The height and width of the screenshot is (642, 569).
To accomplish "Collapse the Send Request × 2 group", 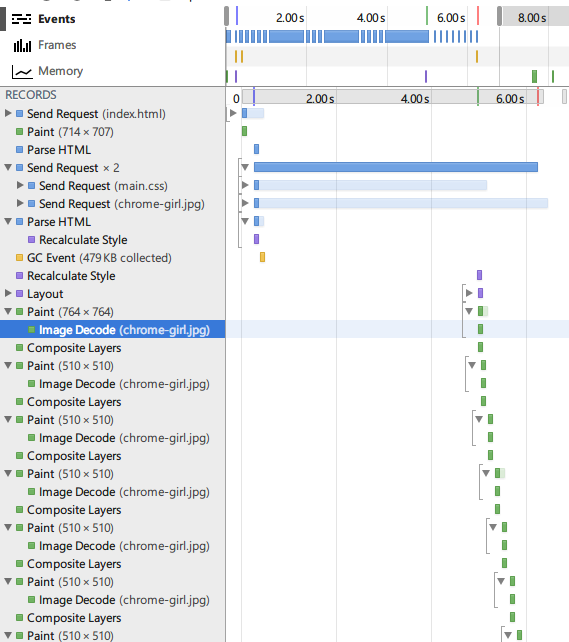I will pos(8,167).
